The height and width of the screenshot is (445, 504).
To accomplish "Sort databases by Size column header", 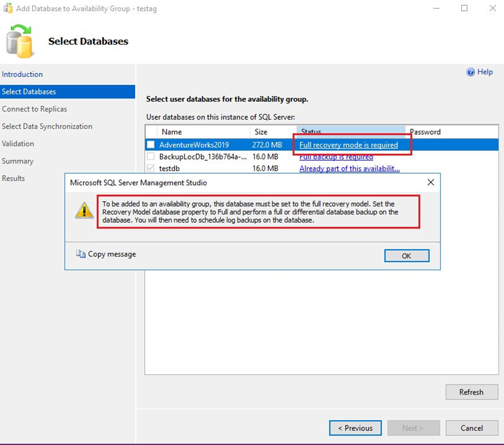I will 261,132.
